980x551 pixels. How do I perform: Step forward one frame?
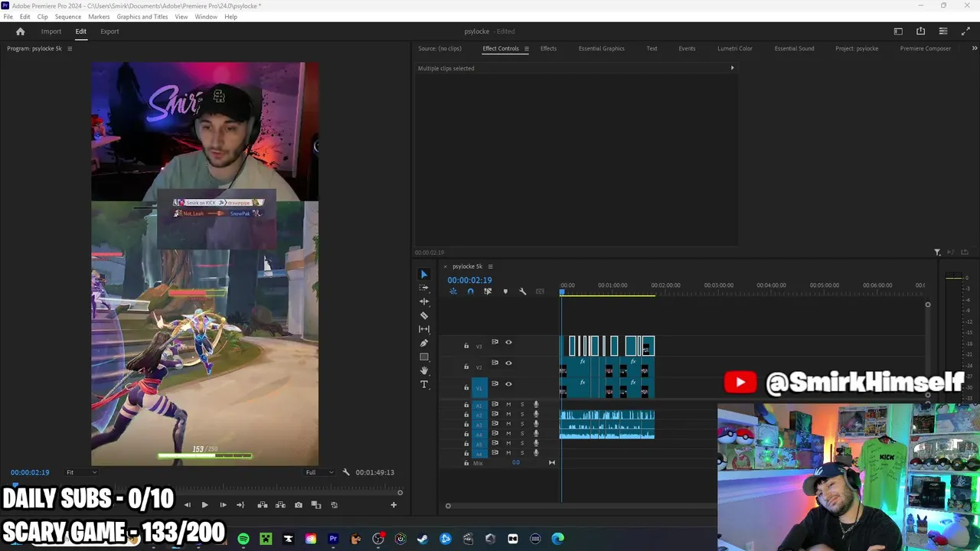click(223, 505)
